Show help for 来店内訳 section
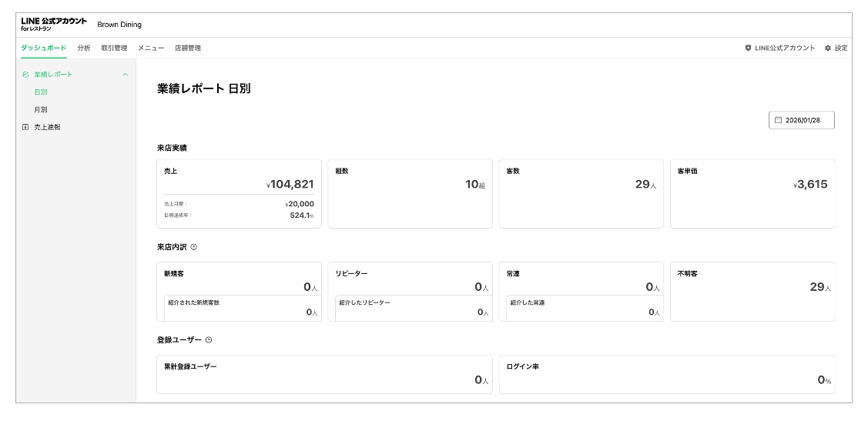The height and width of the screenshot is (421, 868). coord(193,247)
